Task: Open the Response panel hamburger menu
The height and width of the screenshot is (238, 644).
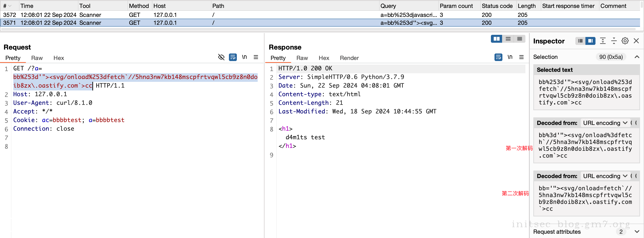Action: pyautogui.click(x=521, y=57)
